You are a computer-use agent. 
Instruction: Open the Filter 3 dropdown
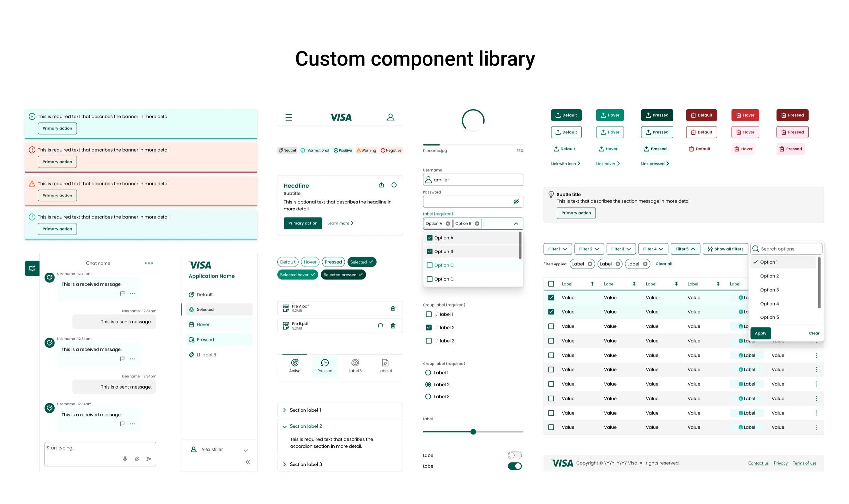(x=621, y=249)
